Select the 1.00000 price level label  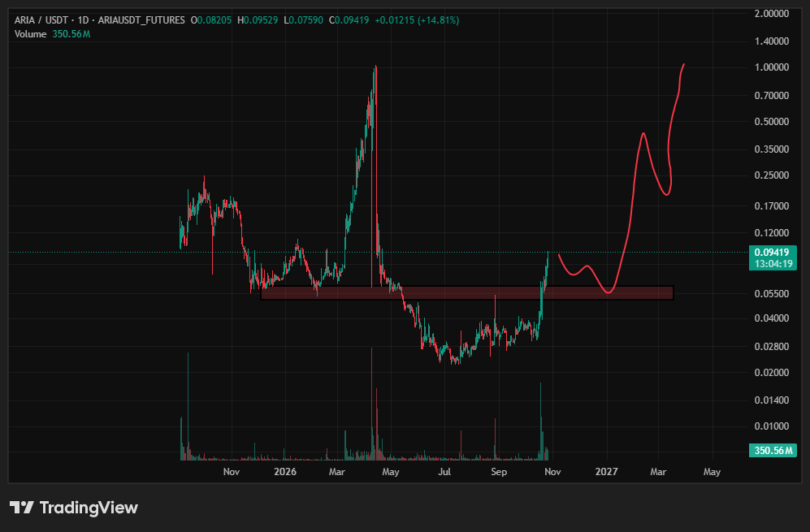(772, 67)
